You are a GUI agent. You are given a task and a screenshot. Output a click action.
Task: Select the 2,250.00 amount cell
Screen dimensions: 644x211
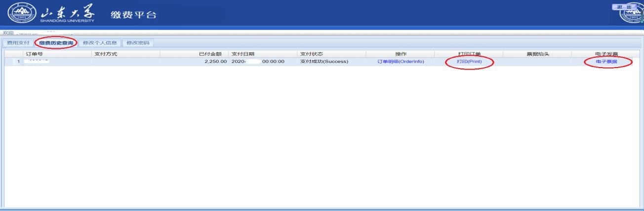[x=195, y=62]
